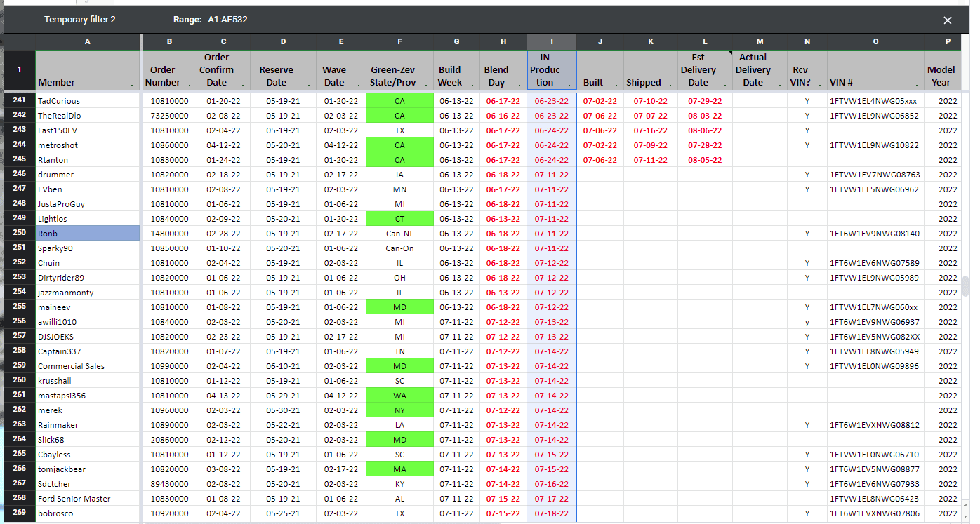
Task: Click the vertical scrollbar thumb
Action: pyautogui.click(x=965, y=286)
